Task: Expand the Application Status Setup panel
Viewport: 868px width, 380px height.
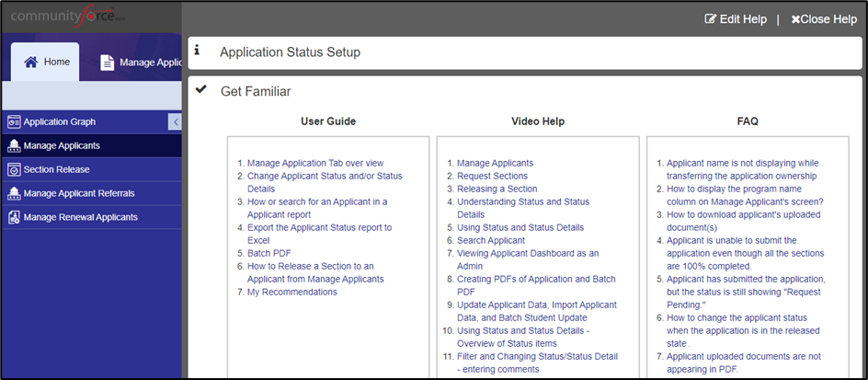Action: (290, 52)
